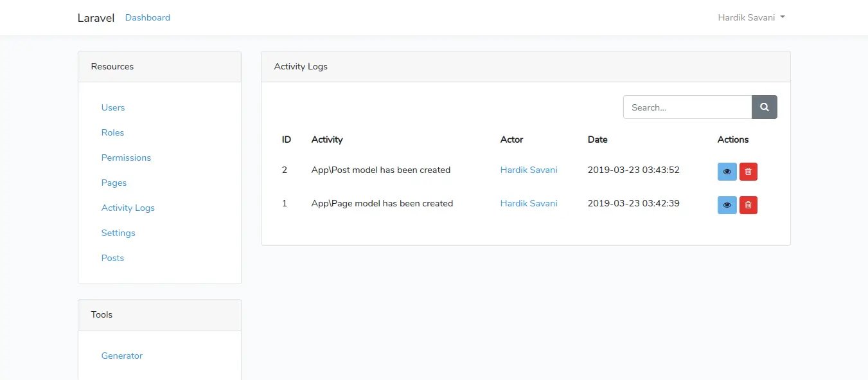
Task: Click the search magnifier icon button
Action: click(x=765, y=107)
